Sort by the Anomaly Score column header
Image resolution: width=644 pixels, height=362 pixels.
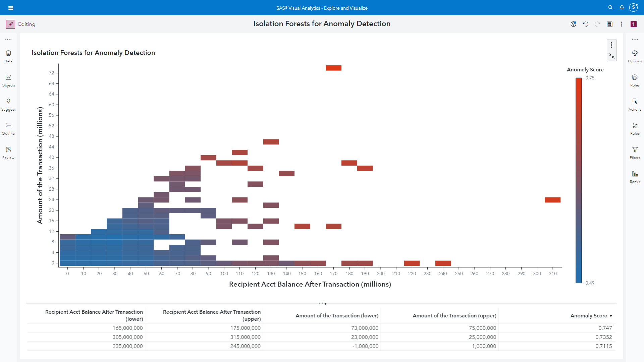tap(589, 316)
